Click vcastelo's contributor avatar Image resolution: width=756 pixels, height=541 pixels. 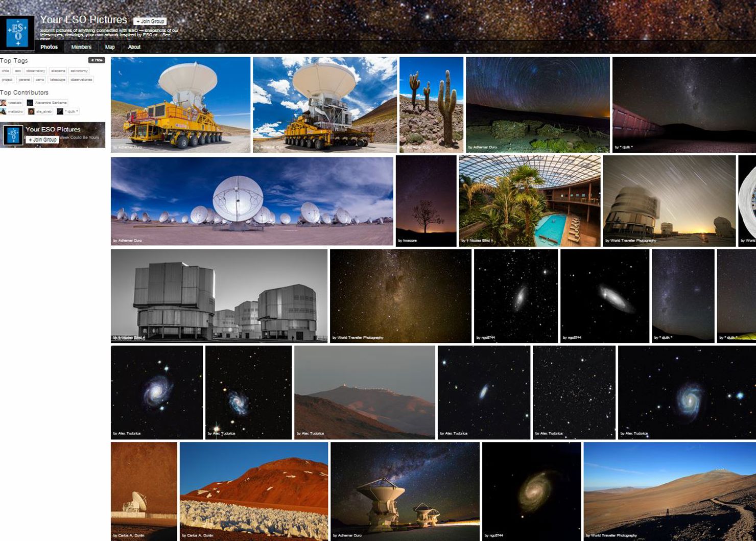click(x=3, y=102)
